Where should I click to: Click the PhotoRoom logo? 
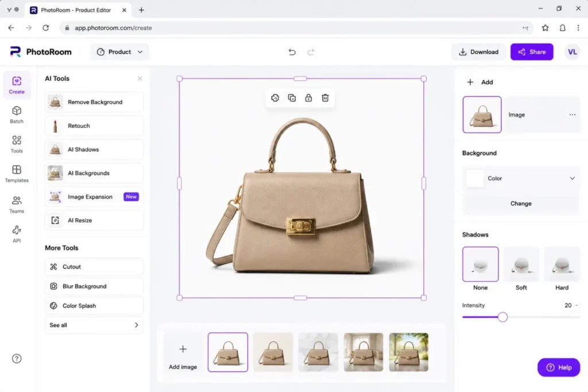click(x=41, y=52)
